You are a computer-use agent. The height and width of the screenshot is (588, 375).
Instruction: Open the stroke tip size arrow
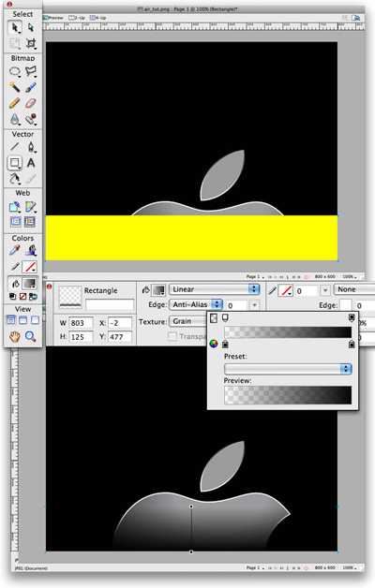(x=325, y=290)
